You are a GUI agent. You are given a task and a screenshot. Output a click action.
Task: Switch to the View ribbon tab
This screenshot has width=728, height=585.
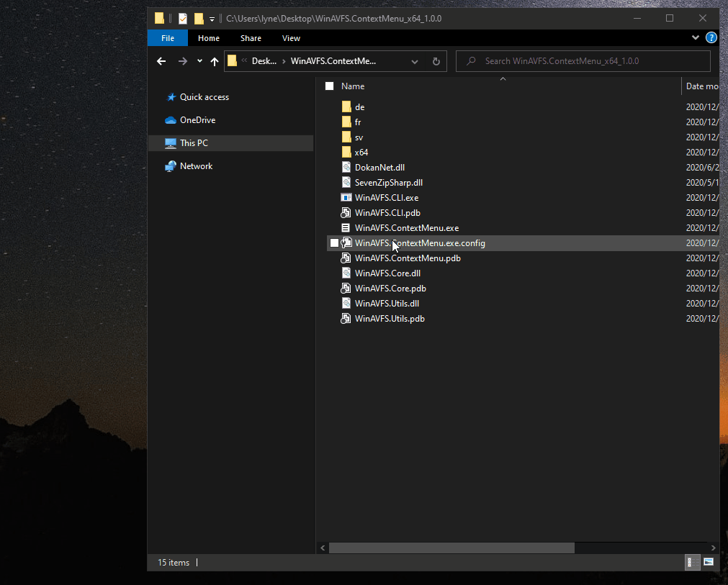coord(291,38)
